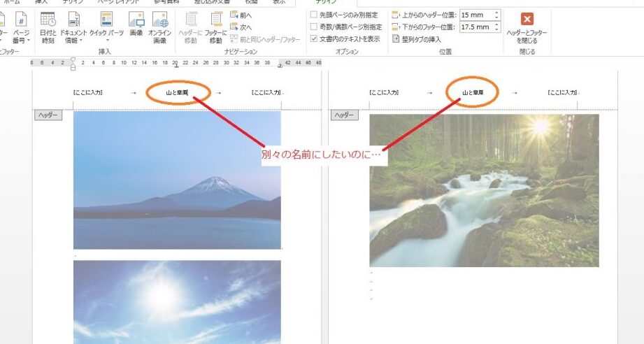Select the Mount Fuji lake photo
The height and width of the screenshot is (344, 644).
tap(177, 180)
